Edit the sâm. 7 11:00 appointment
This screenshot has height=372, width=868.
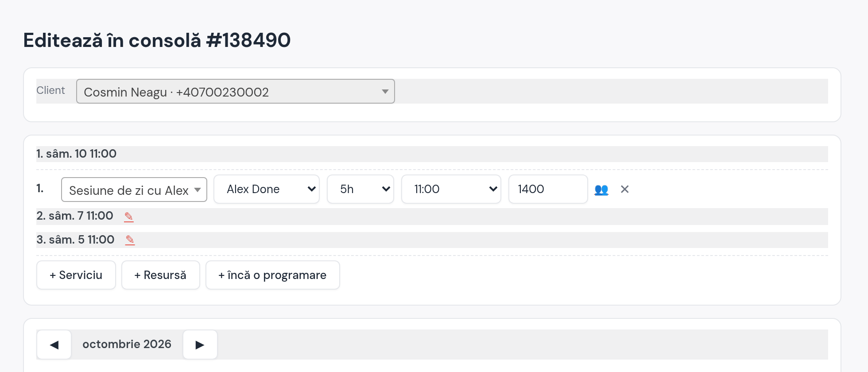click(x=129, y=217)
